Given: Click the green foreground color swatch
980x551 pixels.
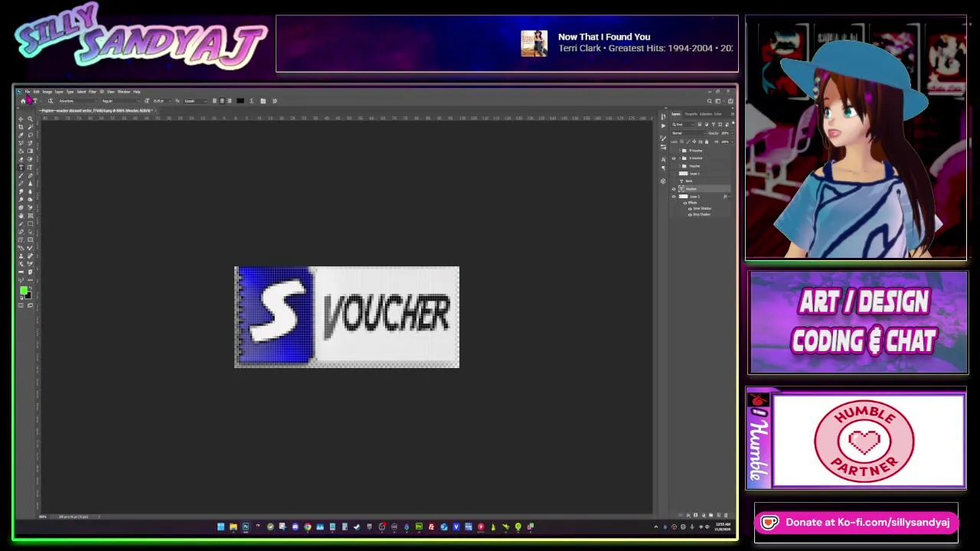Looking at the screenshot, I should click(x=24, y=290).
